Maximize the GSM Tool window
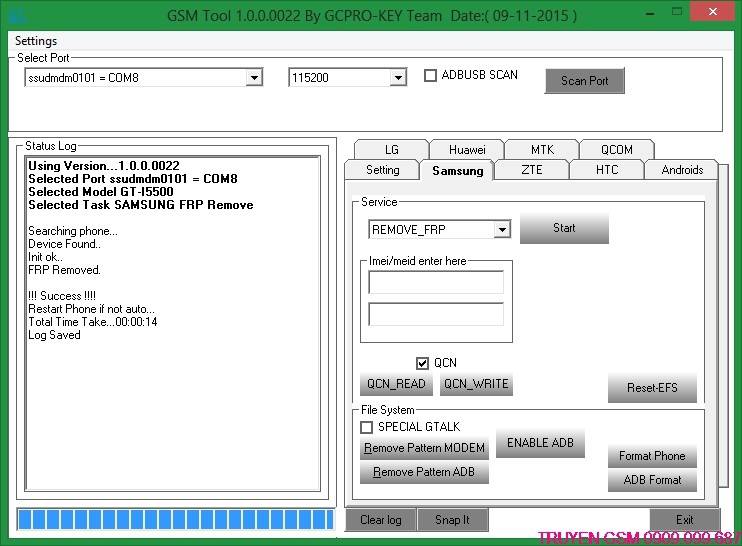Screen dimensions: 742x546 tap(677, 12)
